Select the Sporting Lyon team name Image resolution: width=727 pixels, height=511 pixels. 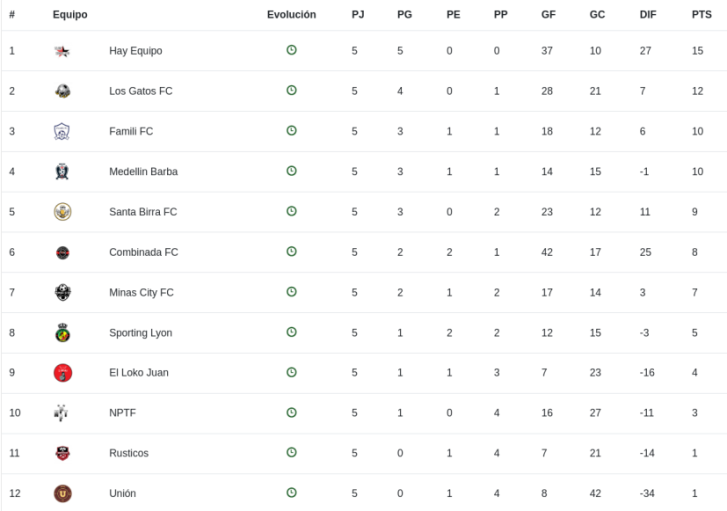click(140, 333)
